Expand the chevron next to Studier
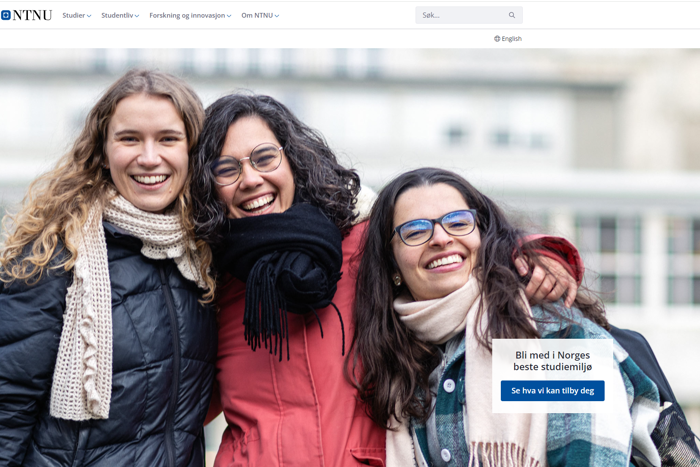This screenshot has height=467, width=700. pyautogui.click(x=89, y=16)
